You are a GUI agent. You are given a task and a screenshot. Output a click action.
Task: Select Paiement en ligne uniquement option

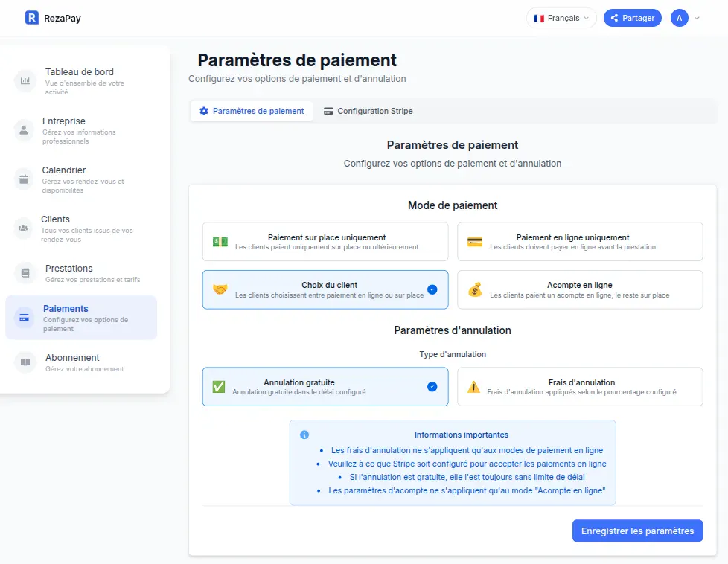[580, 241]
